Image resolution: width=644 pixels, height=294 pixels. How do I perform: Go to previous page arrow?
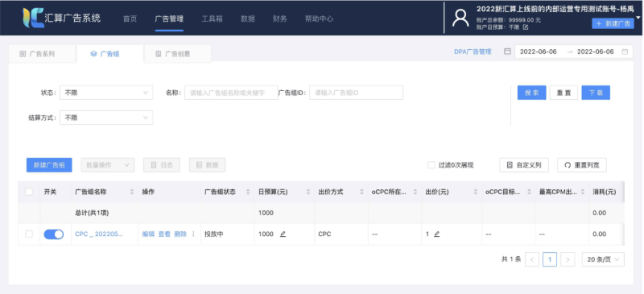(532, 259)
